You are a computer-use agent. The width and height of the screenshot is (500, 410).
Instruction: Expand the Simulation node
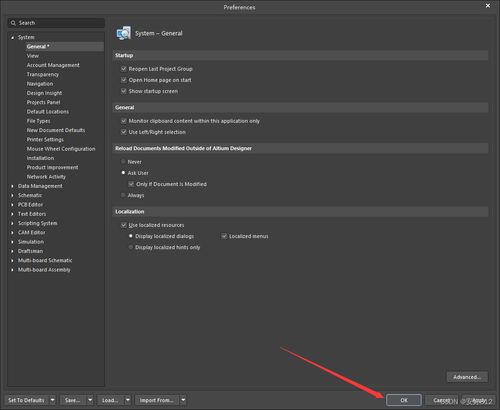(x=12, y=242)
